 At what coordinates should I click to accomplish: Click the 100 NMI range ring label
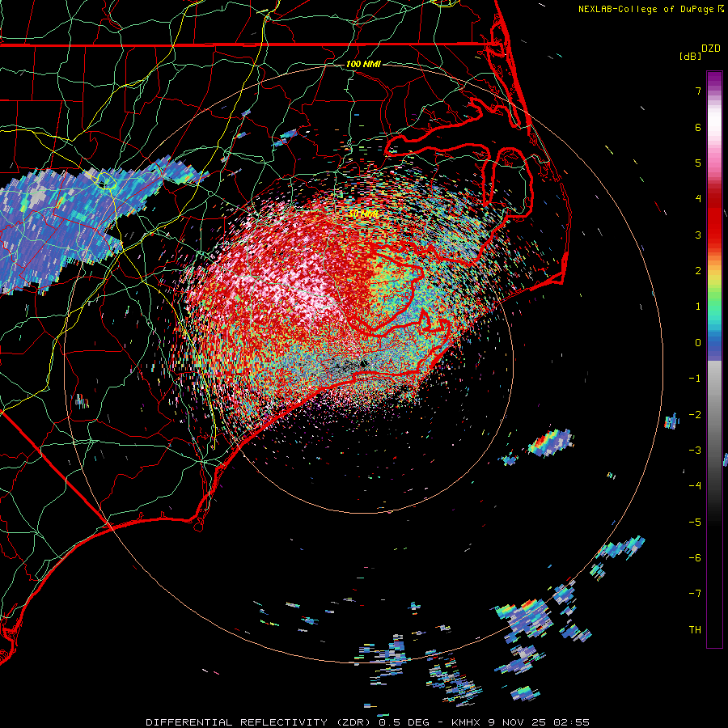(363, 64)
